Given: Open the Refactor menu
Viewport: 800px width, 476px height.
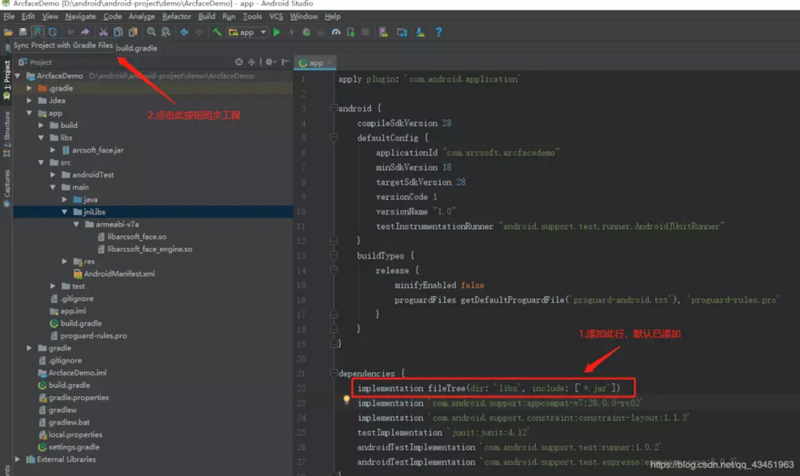Looking at the screenshot, I should 177,16.
